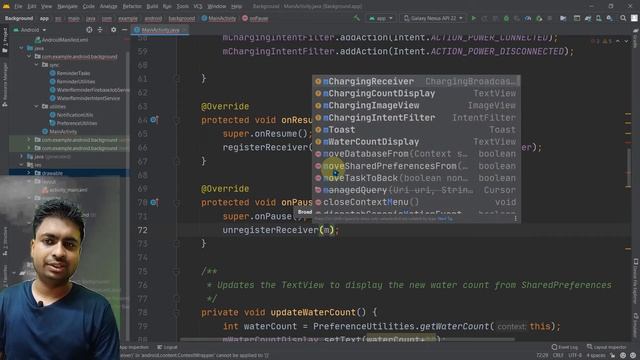Viewport: 640px width, 360px height.
Task: Choose closeContextMenu completion suggestion
Action: 416,202
